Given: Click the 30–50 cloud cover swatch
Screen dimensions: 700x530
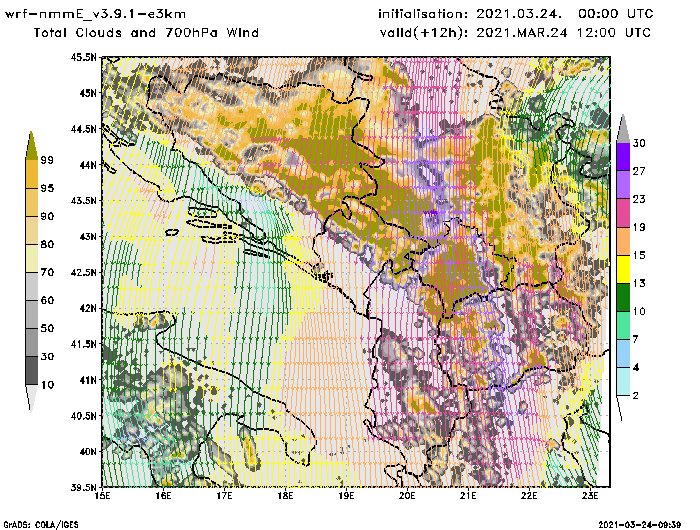Looking at the screenshot, I should pos(31,342).
